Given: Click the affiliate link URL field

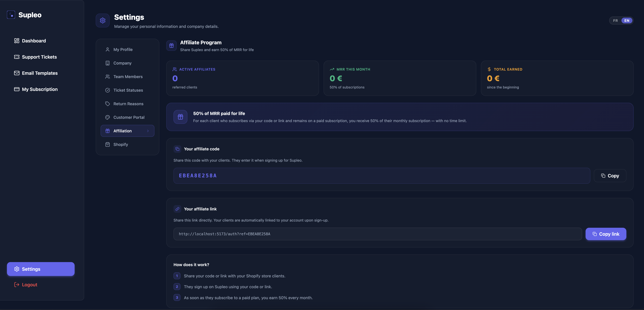Looking at the screenshot, I should [x=378, y=234].
